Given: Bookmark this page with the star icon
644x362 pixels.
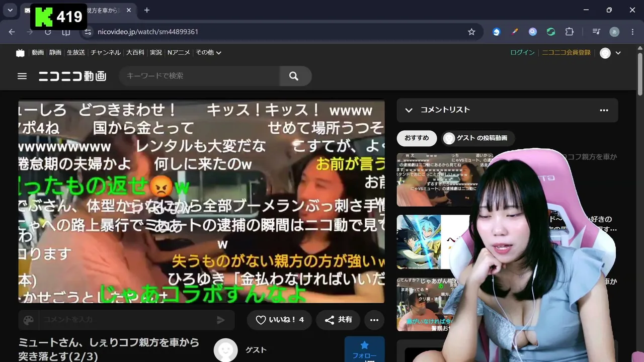Looking at the screenshot, I should point(471,32).
